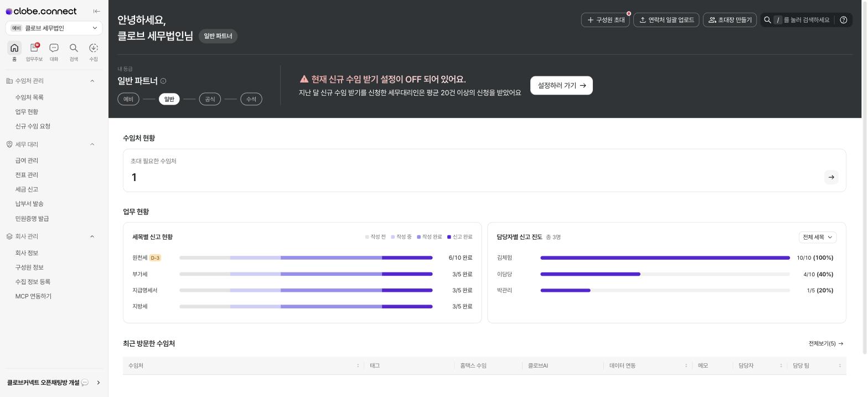Click the 초대장 만들기 button
This screenshot has height=397, width=868.
[730, 20]
